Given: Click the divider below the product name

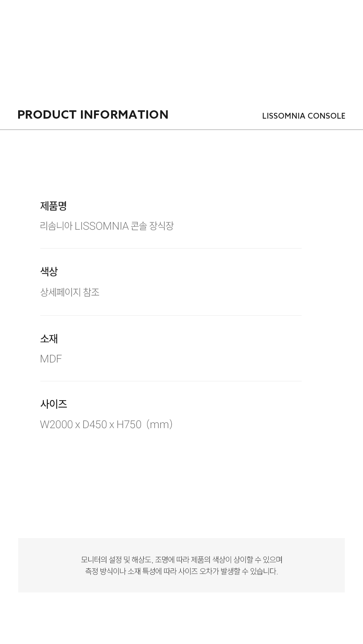Looking at the screenshot, I should [171, 248].
